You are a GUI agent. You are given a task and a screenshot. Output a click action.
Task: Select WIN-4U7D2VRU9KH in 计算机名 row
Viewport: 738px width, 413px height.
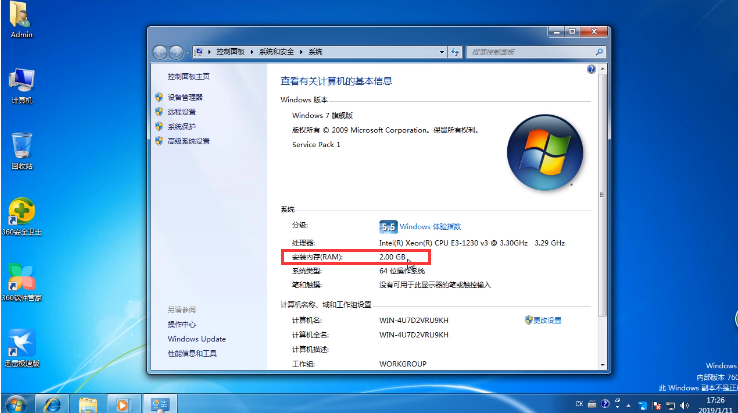pyautogui.click(x=414, y=320)
